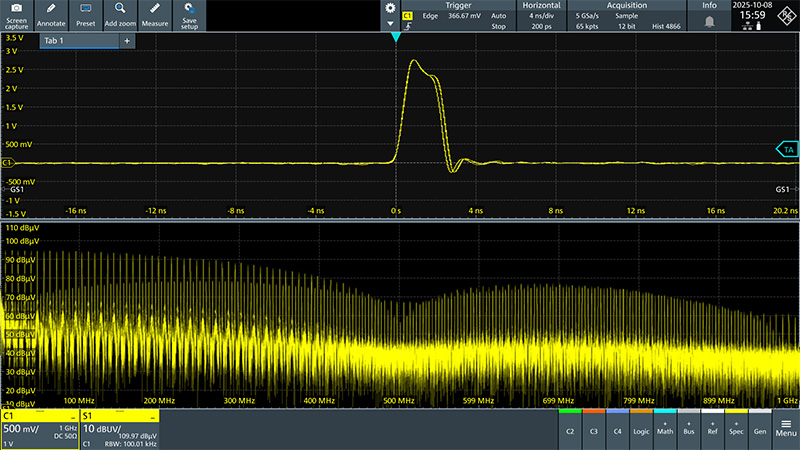Open the Annotate tool
Image resolution: width=800 pixels, height=450 pixels.
[x=51, y=14]
